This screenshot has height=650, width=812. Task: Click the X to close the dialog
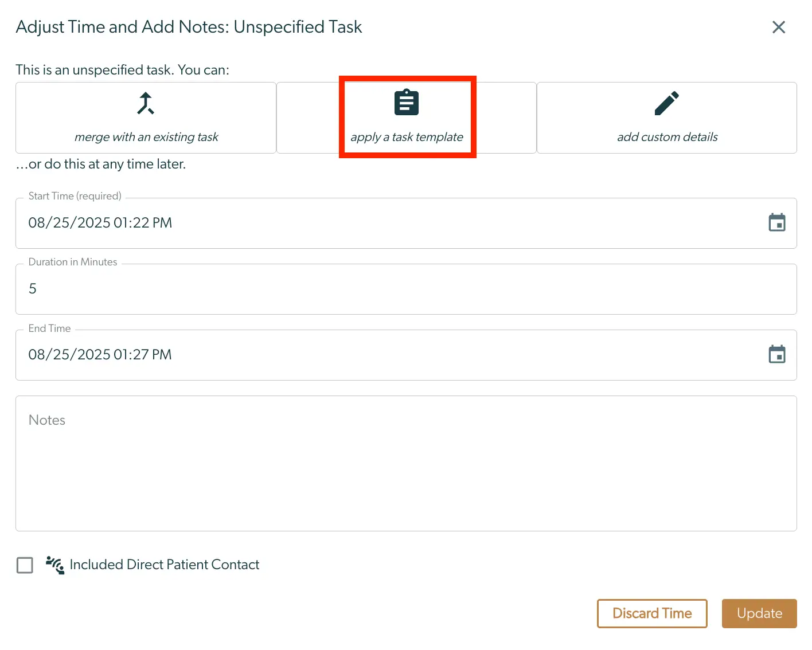point(778,27)
